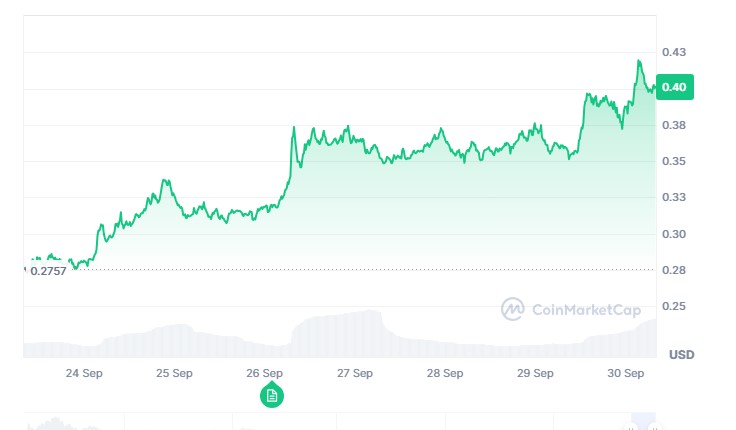Screen dimensions: 736x430
Task: Select the 24 Sep date label
Action: 84,373
